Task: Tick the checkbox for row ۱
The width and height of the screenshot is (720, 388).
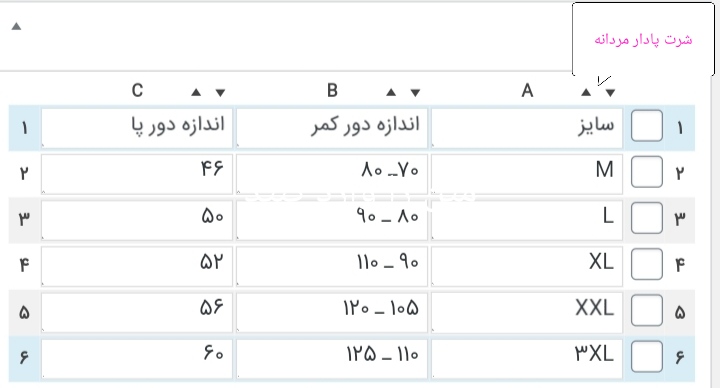Action: [x=647, y=125]
